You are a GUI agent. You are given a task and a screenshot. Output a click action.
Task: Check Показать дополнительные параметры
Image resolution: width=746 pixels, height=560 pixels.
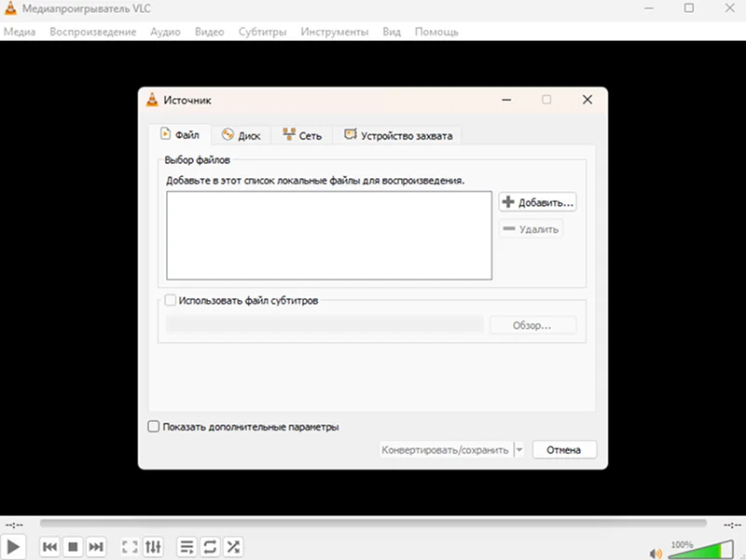coord(153,427)
